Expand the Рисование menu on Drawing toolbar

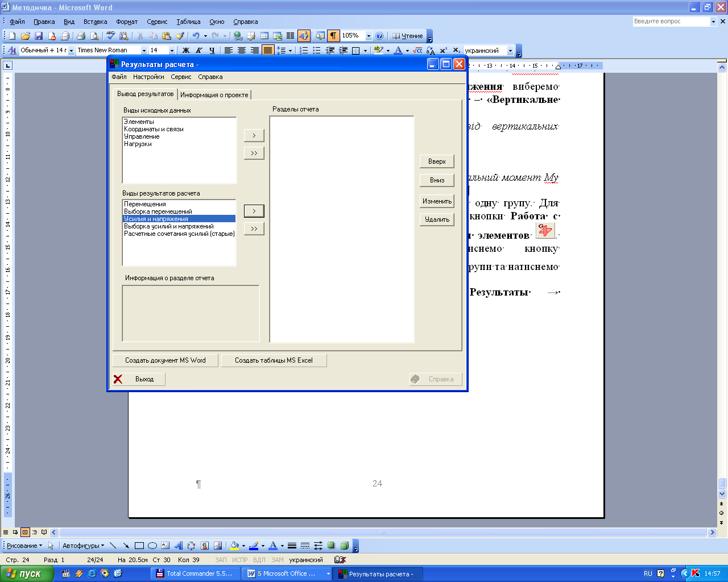[x=24, y=546]
